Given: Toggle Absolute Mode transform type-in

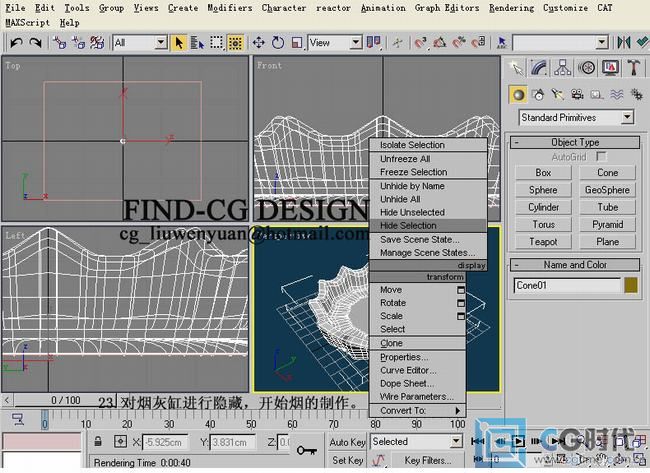Looking at the screenshot, I should tap(120, 441).
